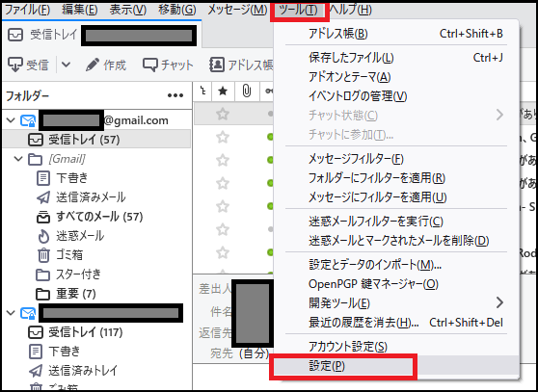
Task: Sort by the starred column header
Action: (223, 91)
